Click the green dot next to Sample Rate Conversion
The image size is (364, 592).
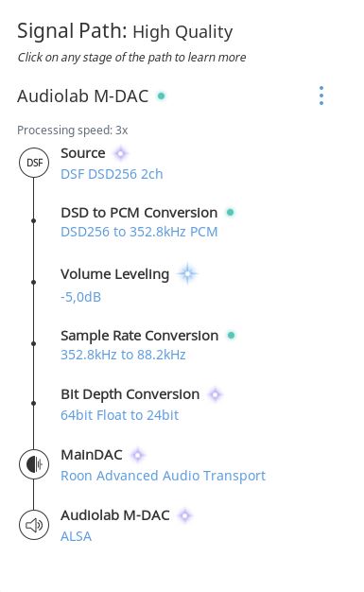click(231, 335)
